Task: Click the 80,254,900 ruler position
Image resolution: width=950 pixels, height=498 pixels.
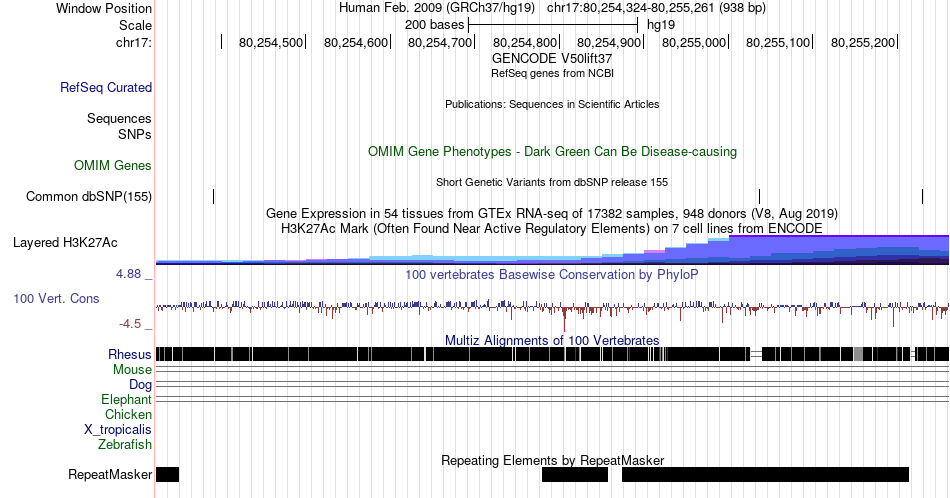Action: tap(609, 42)
